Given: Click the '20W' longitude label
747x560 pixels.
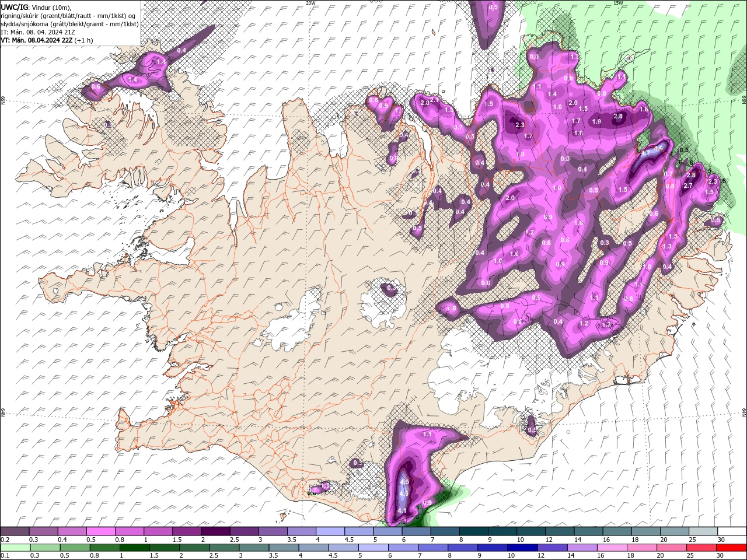Looking at the screenshot, I should point(310,3).
